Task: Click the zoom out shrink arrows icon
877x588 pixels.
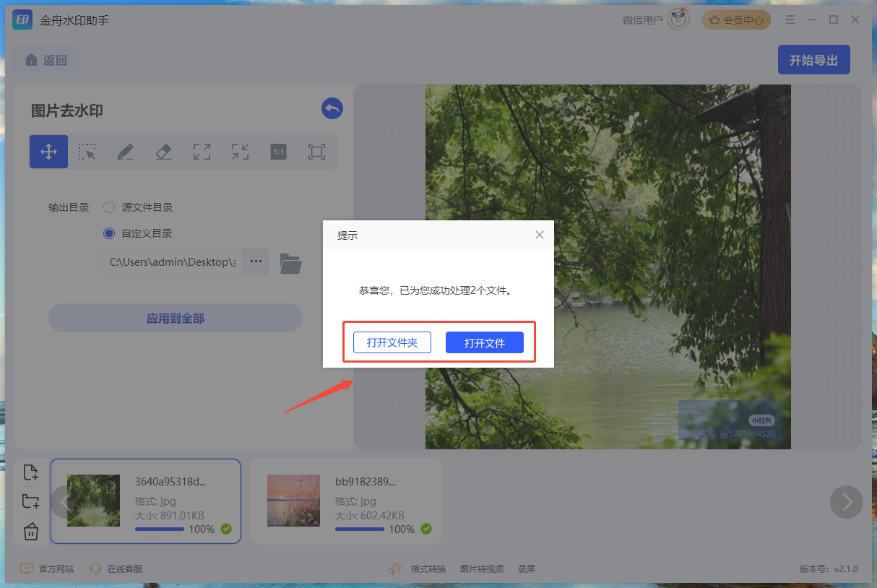Action: coord(240,152)
